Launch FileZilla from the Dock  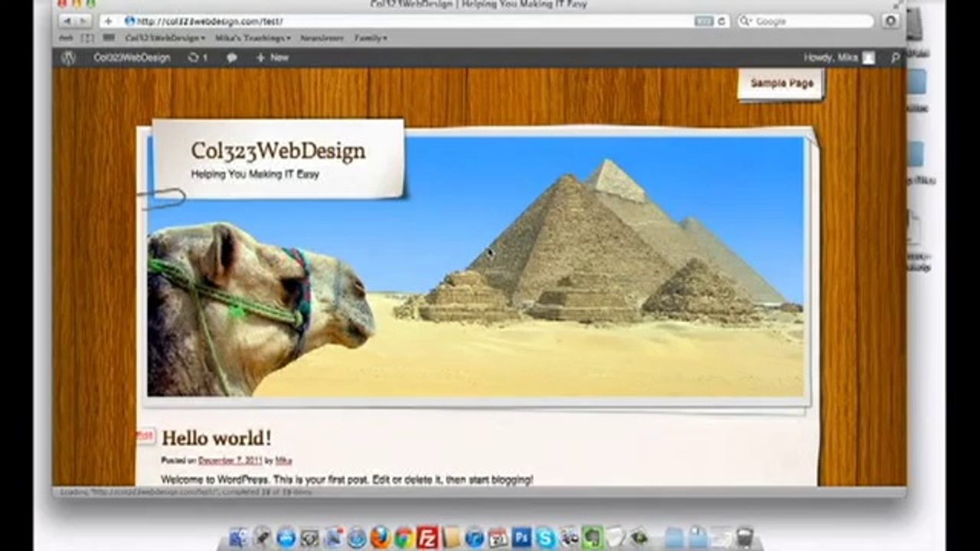(x=428, y=538)
